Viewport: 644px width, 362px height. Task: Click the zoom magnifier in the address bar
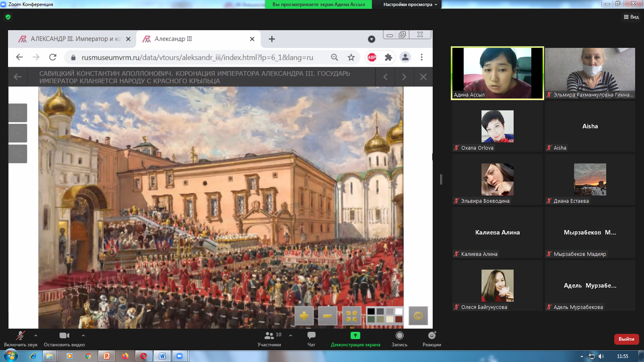pyautogui.click(x=334, y=57)
